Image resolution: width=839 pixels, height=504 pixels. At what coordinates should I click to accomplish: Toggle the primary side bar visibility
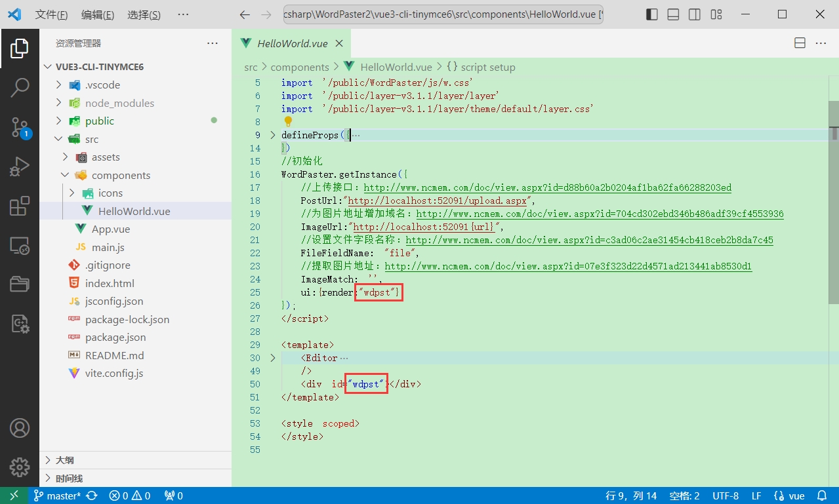pyautogui.click(x=651, y=14)
